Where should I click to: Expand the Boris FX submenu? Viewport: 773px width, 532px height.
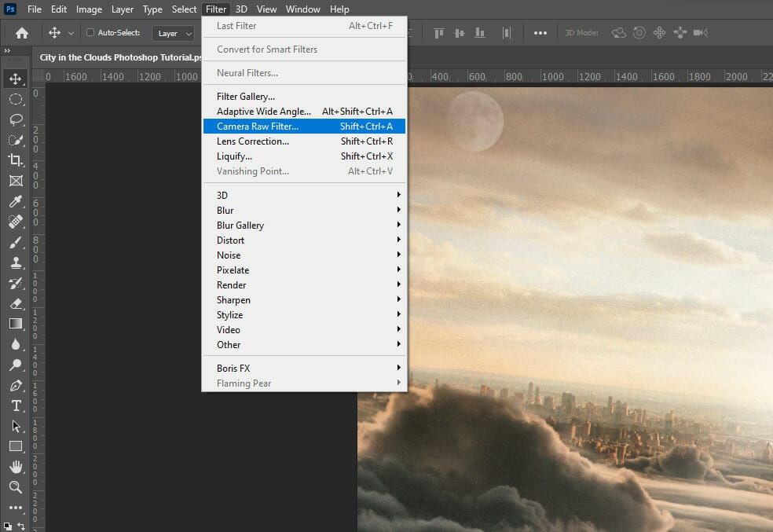click(304, 369)
